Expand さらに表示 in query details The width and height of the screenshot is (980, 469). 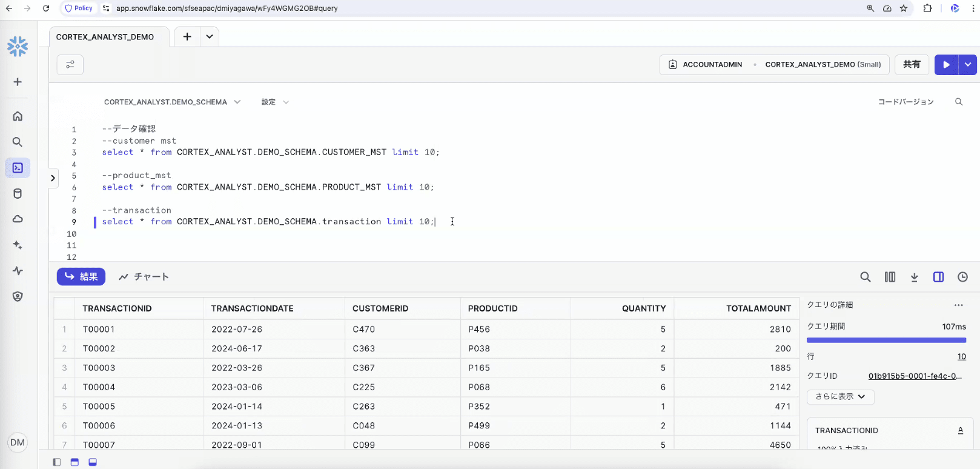tap(840, 396)
